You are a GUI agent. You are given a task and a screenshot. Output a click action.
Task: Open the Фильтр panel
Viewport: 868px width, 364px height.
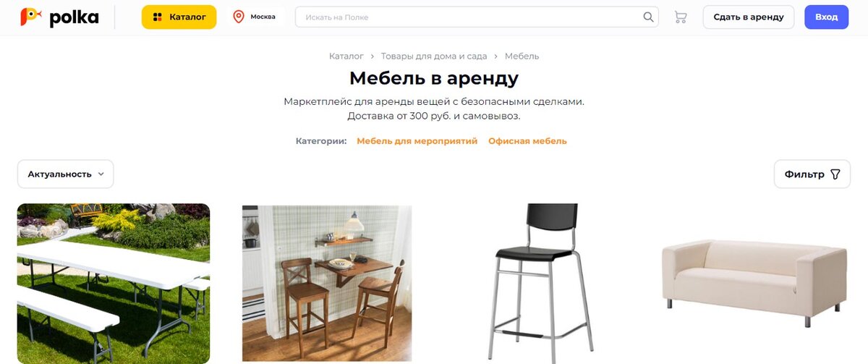click(812, 174)
